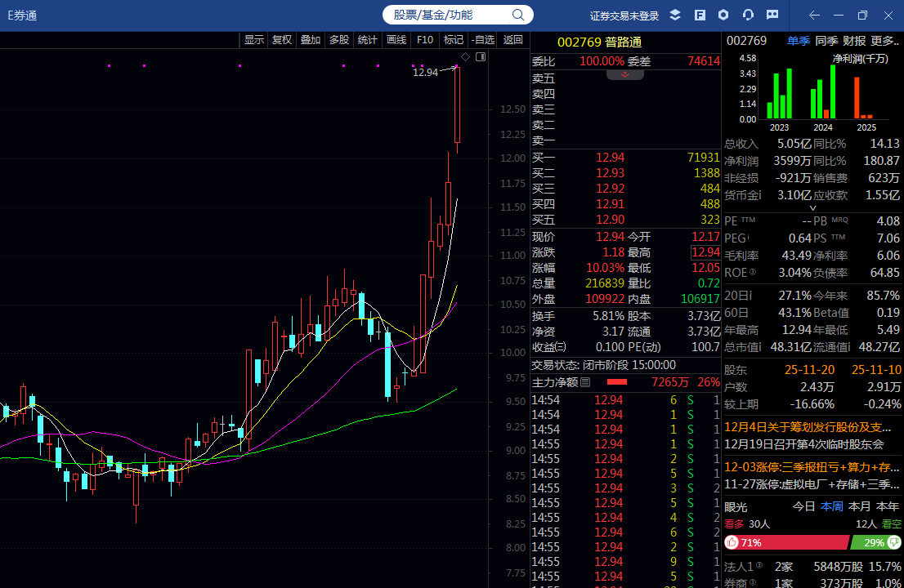Click the search magnifier icon
904x588 pixels.
click(x=517, y=15)
